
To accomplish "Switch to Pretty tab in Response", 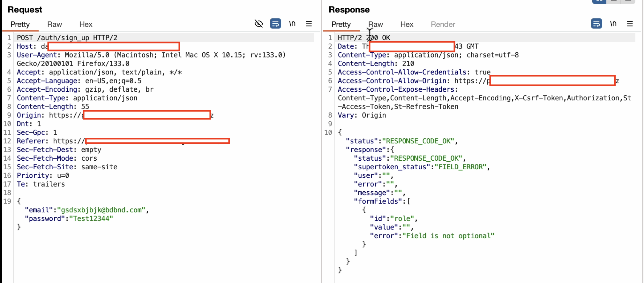I will coord(341,24).
